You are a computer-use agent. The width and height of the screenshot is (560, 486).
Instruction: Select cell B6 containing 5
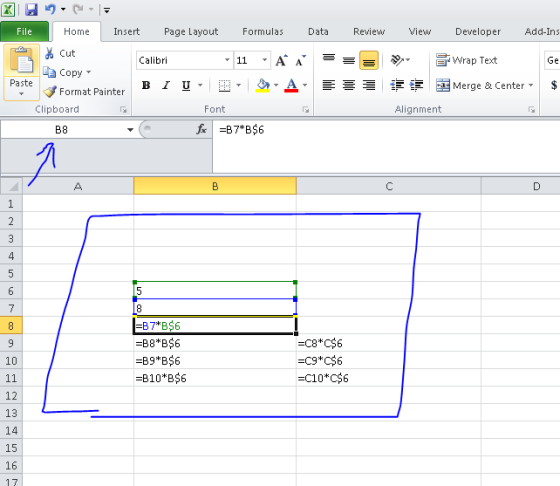[x=215, y=291]
